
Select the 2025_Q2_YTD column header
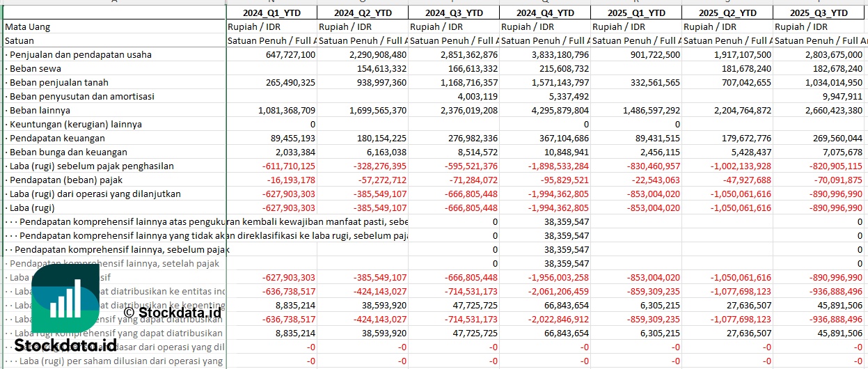[727, 13]
